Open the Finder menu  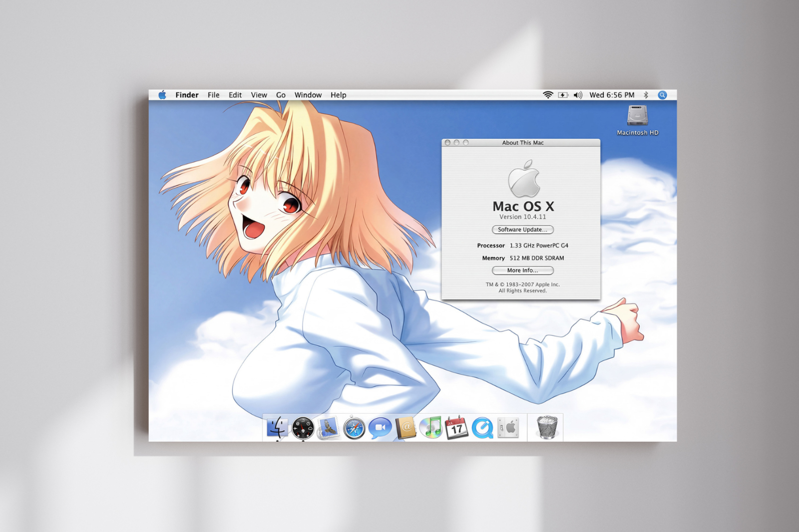coord(187,95)
